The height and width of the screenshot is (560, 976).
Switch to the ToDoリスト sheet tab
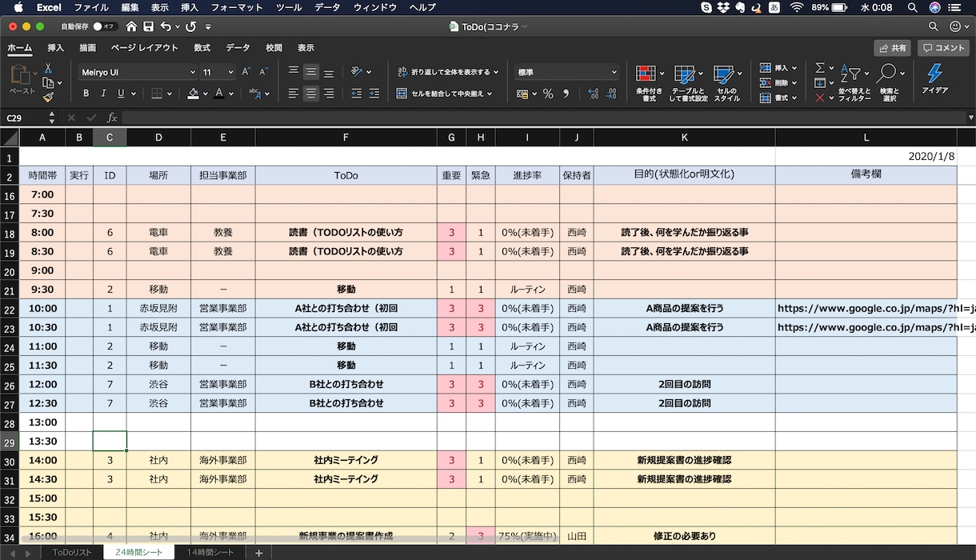(x=73, y=553)
